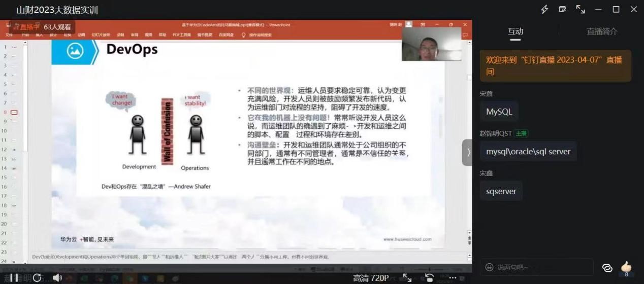The height and width of the screenshot is (284, 644).
Task: Switch to the 直播简介 tab
Action: (602, 31)
